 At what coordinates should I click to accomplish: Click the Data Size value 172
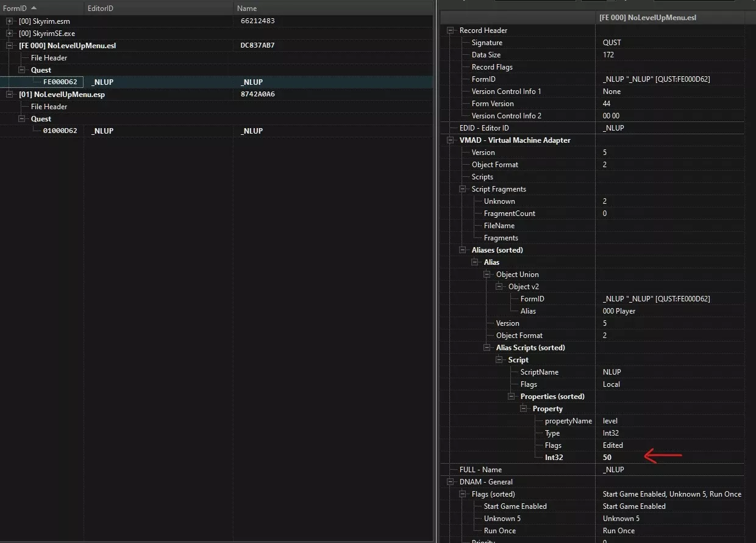coord(608,55)
